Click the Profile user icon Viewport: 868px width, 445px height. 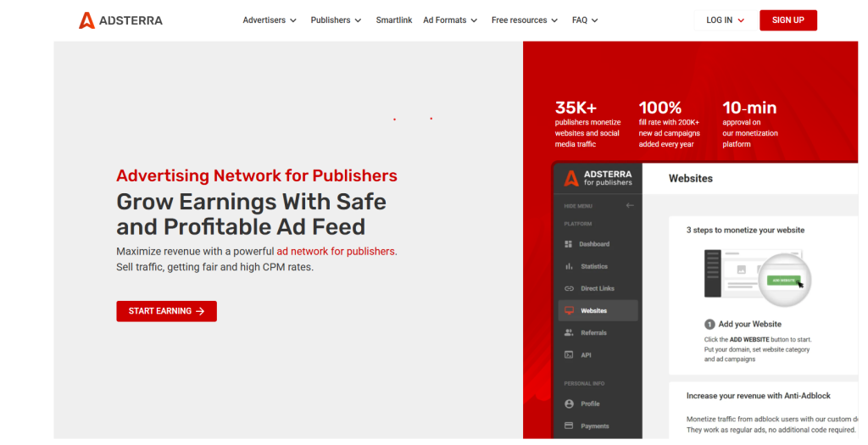(569, 404)
